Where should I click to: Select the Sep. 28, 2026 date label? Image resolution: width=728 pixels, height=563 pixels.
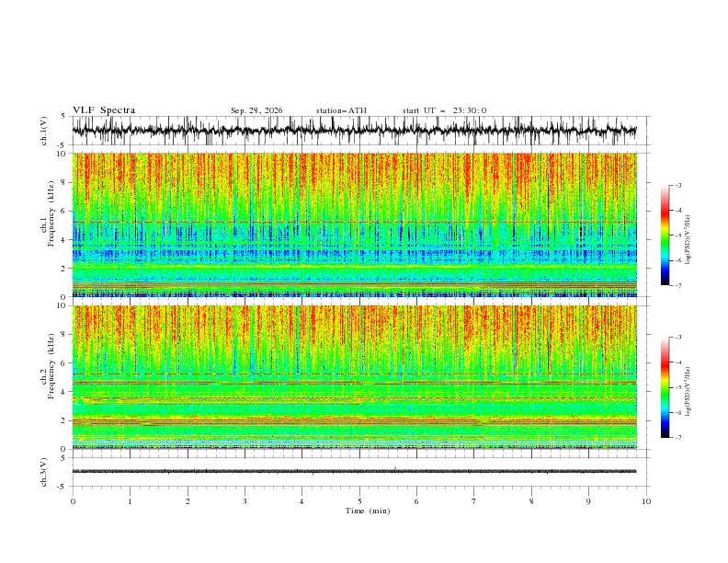(x=256, y=110)
